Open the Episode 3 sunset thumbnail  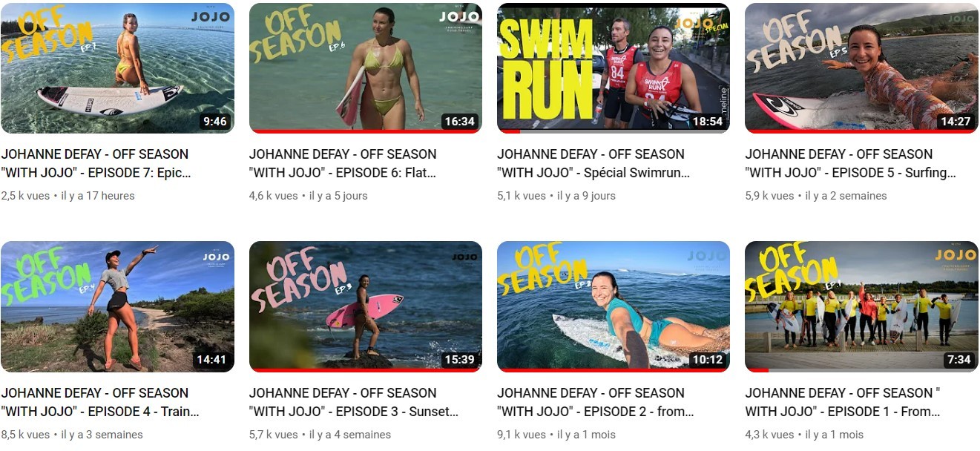(x=366, y=306)
